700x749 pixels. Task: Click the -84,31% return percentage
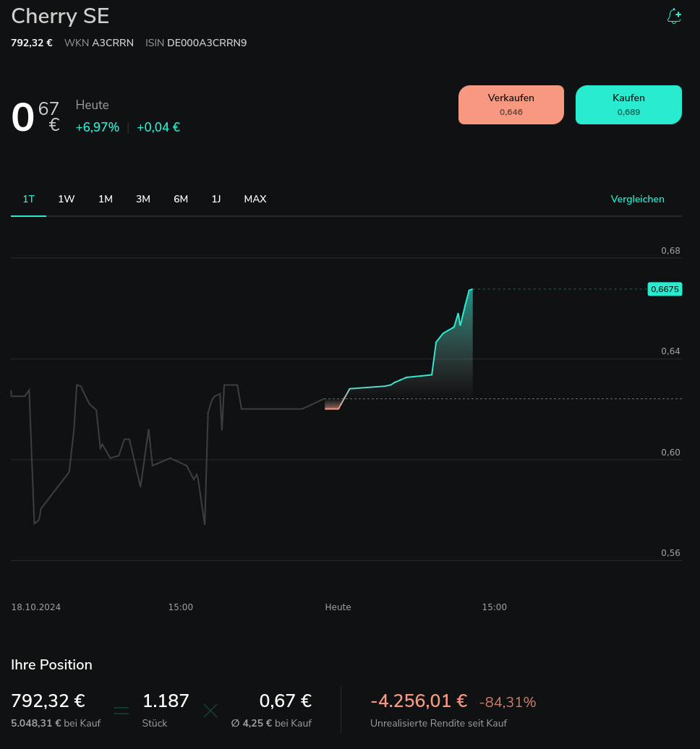(508, 702)
